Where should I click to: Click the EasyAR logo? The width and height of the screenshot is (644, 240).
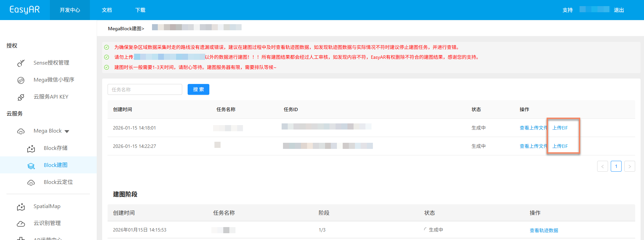coord(24,10)
